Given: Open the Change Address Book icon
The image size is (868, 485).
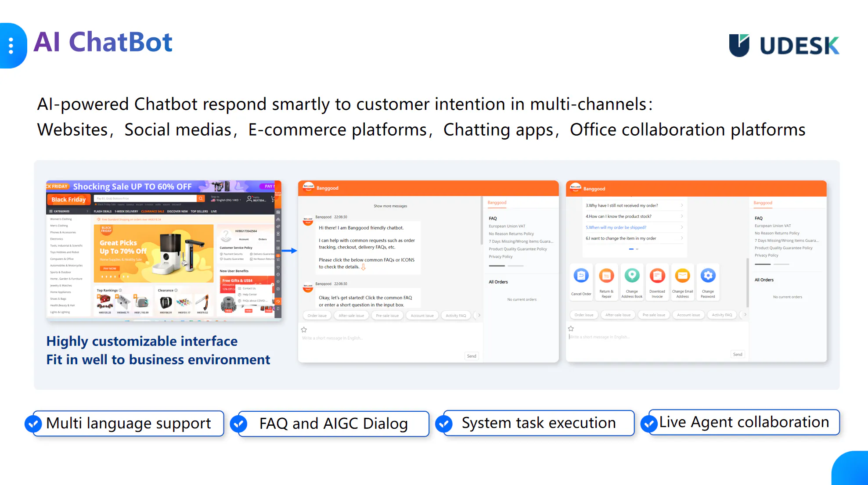Looking at the screenshot, I should [632, 276].
